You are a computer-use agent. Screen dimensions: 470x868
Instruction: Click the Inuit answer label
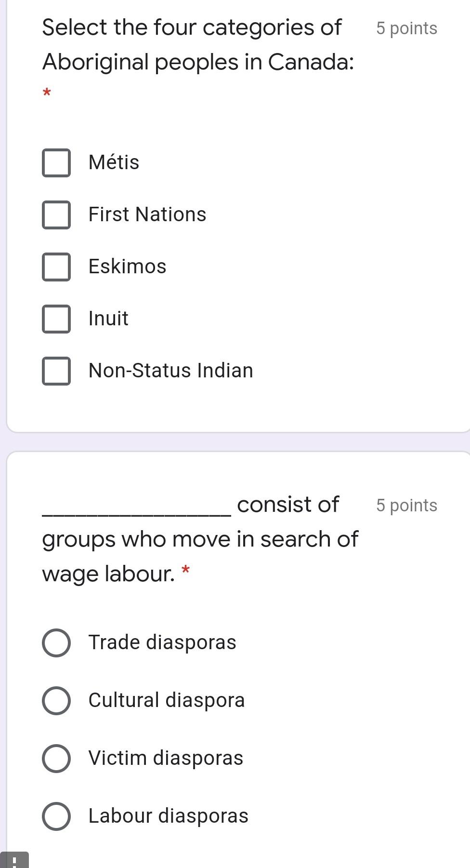(107, 319)
